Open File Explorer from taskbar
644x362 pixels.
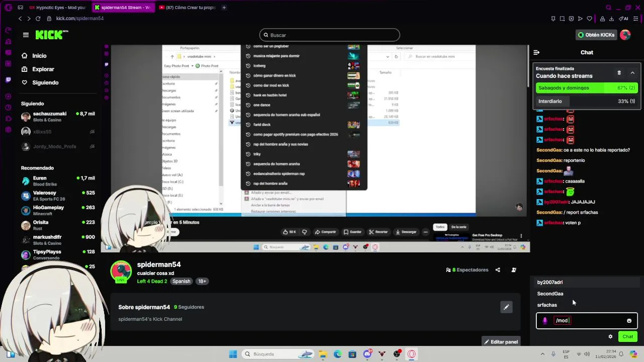[x=323, y=354]
